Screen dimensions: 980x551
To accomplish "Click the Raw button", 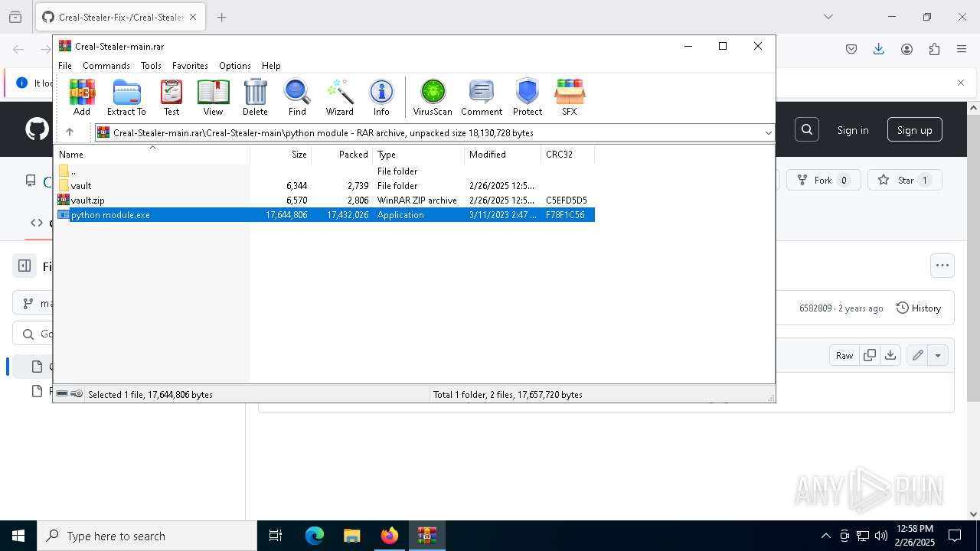I will click(x=844, y=355).
